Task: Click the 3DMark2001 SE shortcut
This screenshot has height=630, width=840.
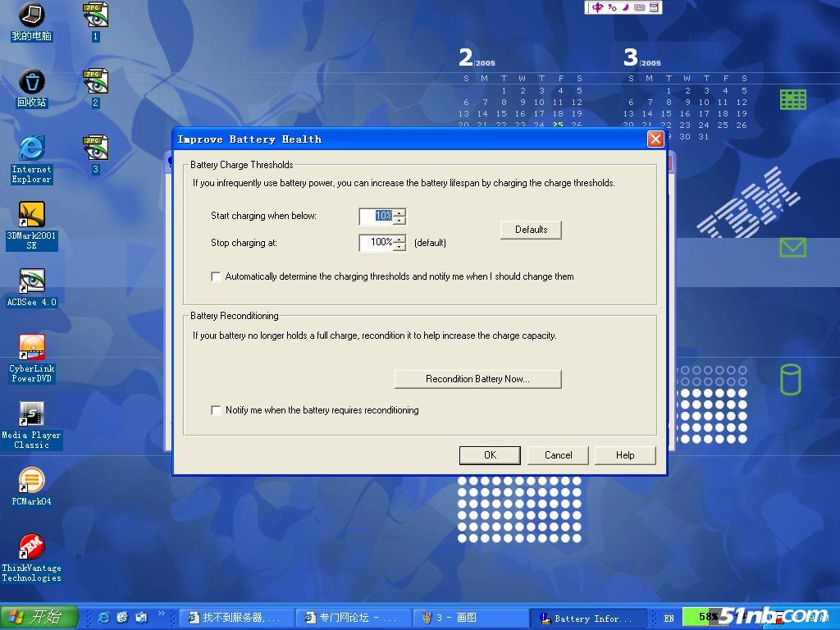Action: click(31, 215)
